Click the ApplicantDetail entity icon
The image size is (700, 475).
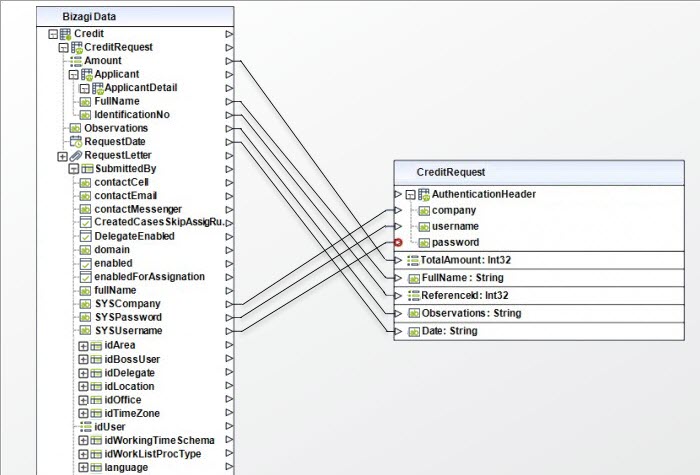coord(97,88)
